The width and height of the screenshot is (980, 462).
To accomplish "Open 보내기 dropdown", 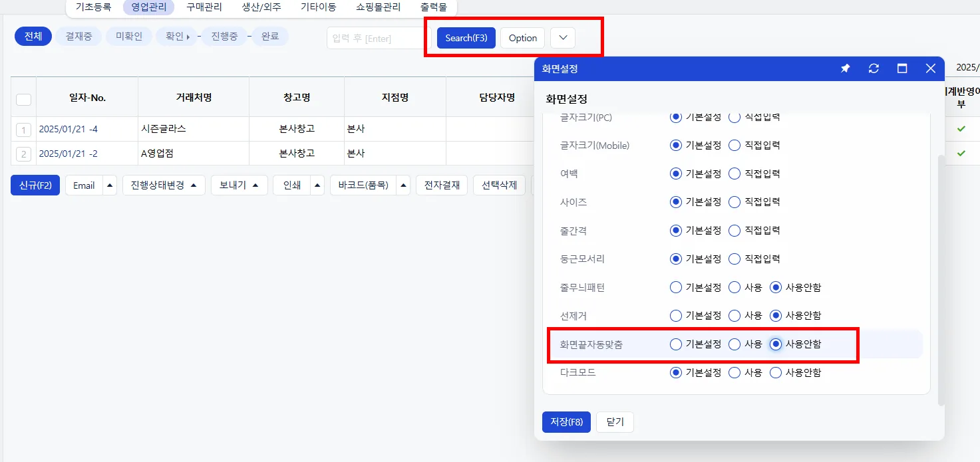I will click(x=240, y=185).
